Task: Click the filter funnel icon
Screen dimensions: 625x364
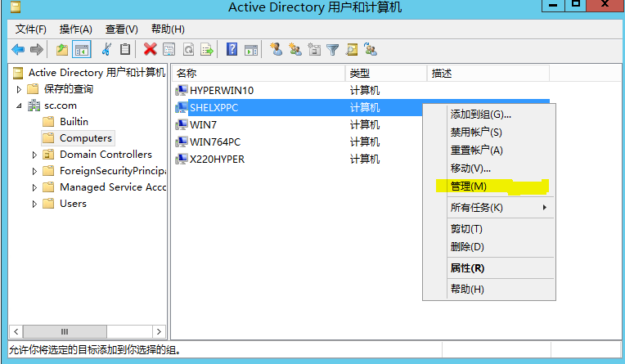Action: 332,50
